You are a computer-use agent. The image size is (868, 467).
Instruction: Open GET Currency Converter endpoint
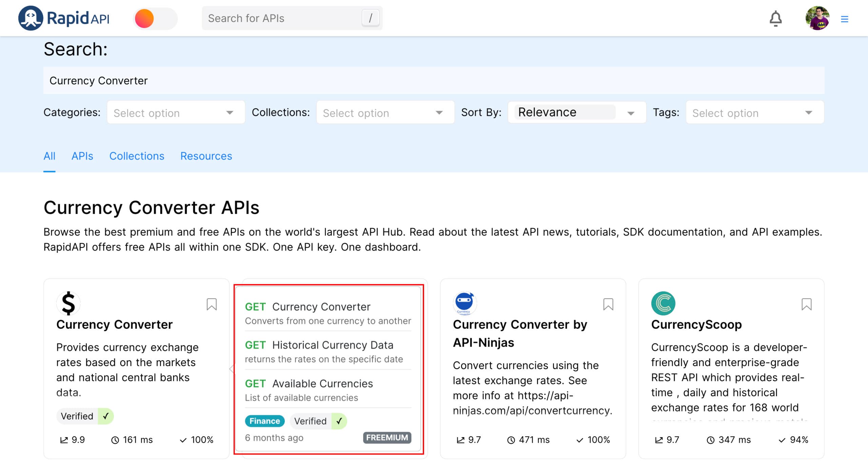[308, 307]
